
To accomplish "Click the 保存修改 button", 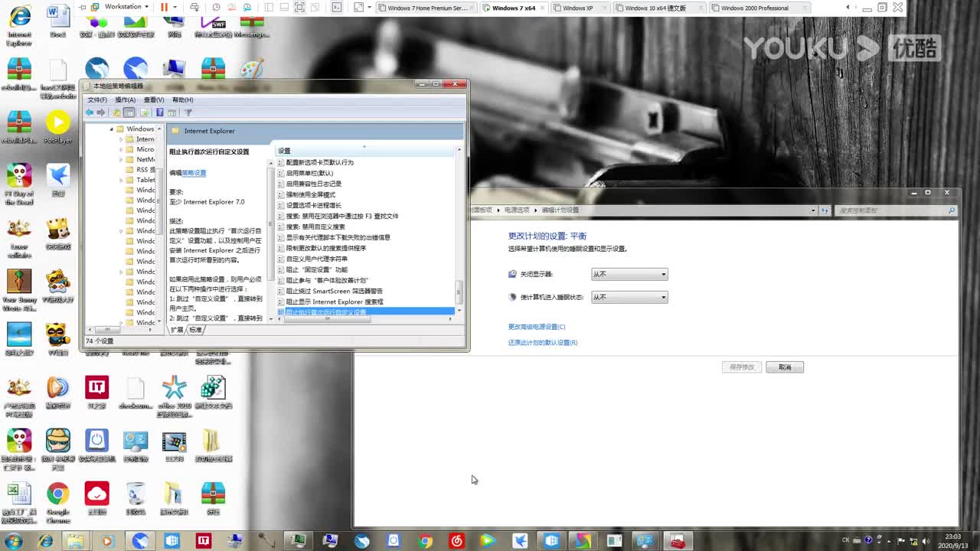I will tap(741, 367).
